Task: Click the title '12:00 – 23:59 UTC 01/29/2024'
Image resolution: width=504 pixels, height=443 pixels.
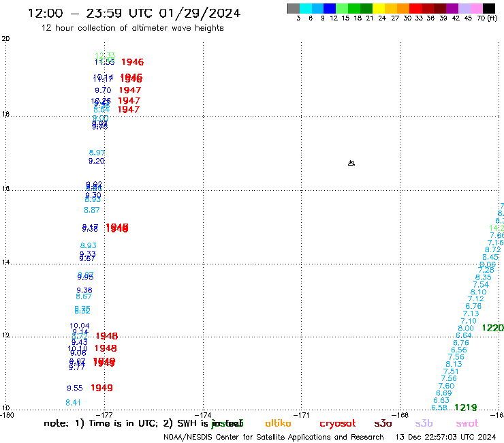Action: tap(133, 13)
